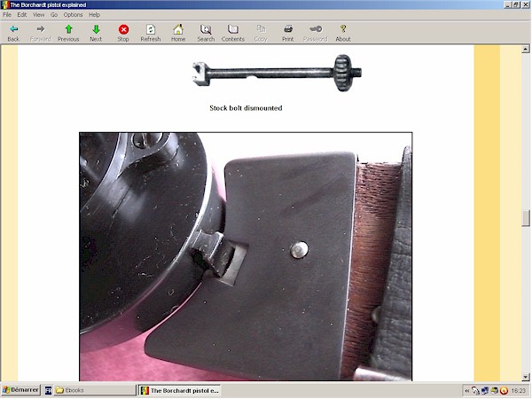
Task: Return to the Home page
Action: tap(178, 34)
